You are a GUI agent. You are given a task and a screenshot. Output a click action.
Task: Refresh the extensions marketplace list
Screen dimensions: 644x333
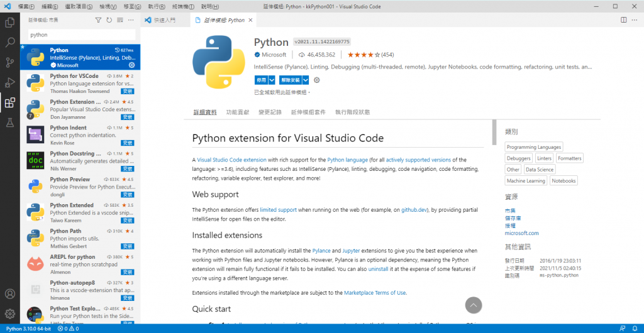pyautogui.click(x=109, y=20)
